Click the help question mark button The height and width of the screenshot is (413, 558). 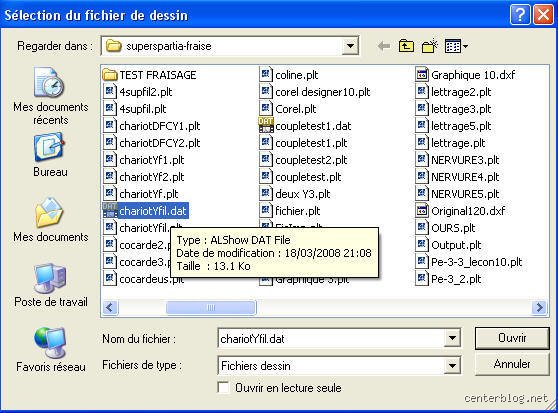(520, 15)
